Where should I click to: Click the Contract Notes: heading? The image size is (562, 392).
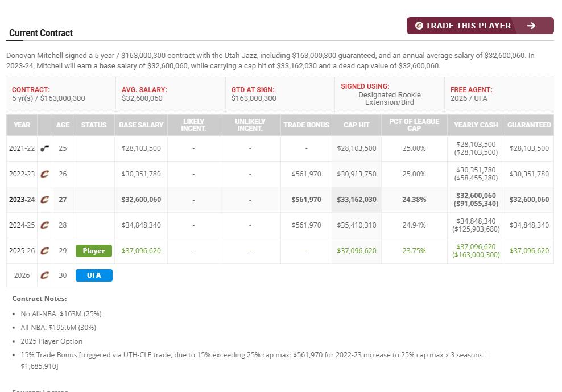tap(39, 298)
